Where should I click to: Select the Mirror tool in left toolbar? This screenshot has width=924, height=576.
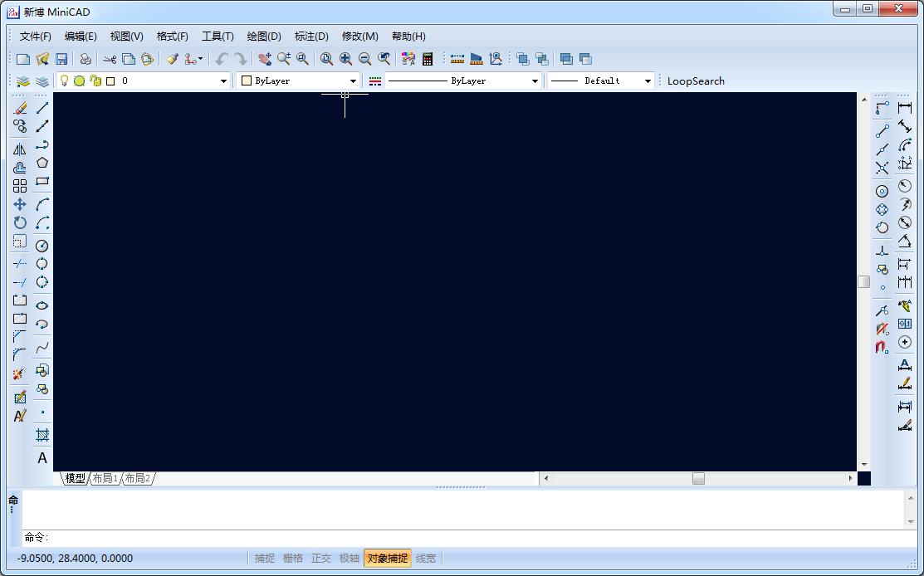coord(20,149)
